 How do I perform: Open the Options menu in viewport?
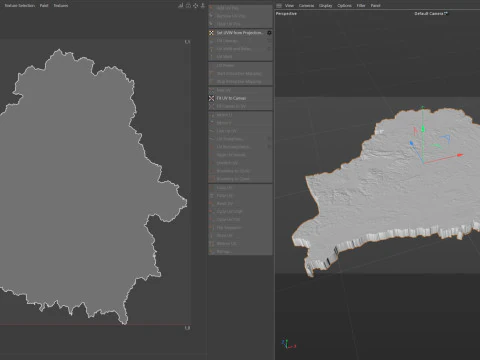point(344,5)
